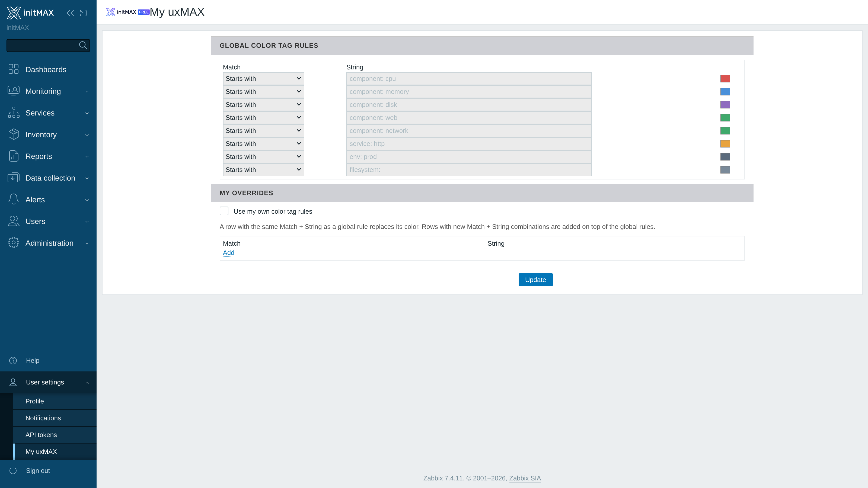Open the API tokens submenu item
Screen dimensions: 868x488
55,435
